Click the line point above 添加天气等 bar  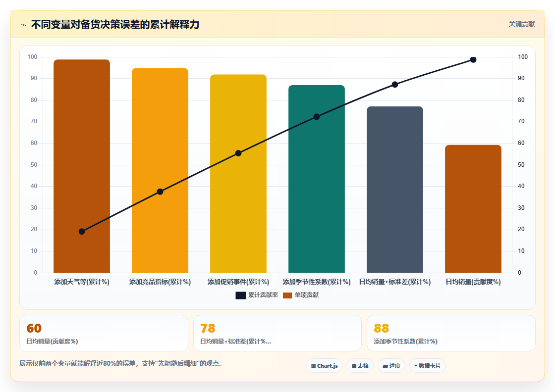(x=82, y=232)
